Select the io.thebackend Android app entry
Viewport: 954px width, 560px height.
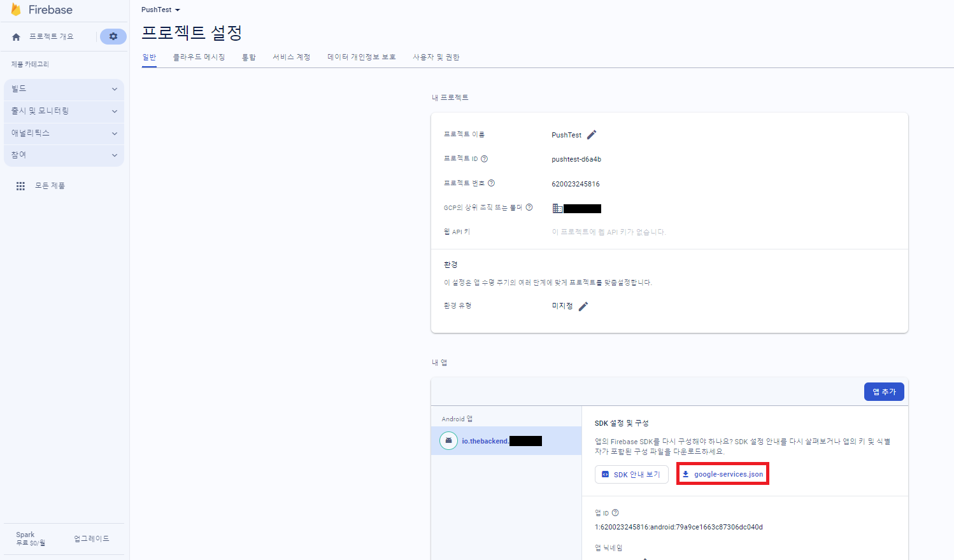coord(506,440)
